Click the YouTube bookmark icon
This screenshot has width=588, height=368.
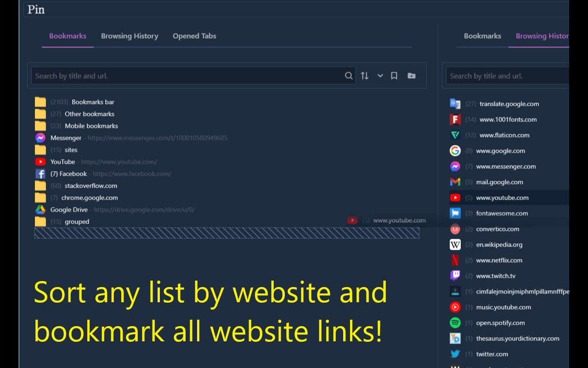[40, 162]
